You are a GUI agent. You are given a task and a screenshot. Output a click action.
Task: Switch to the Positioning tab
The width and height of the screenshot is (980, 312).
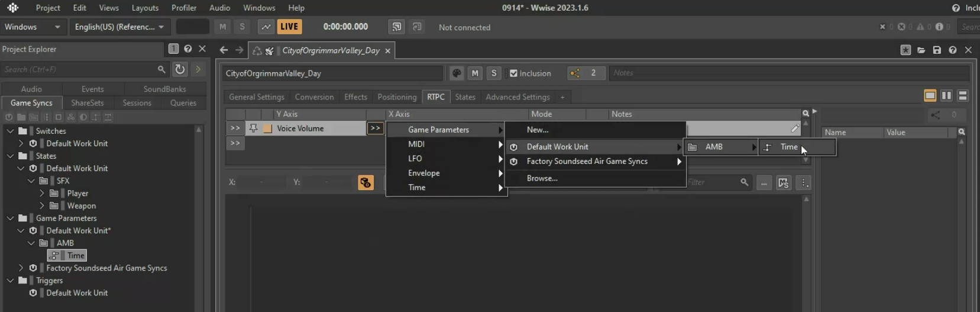tap(397, 97)
